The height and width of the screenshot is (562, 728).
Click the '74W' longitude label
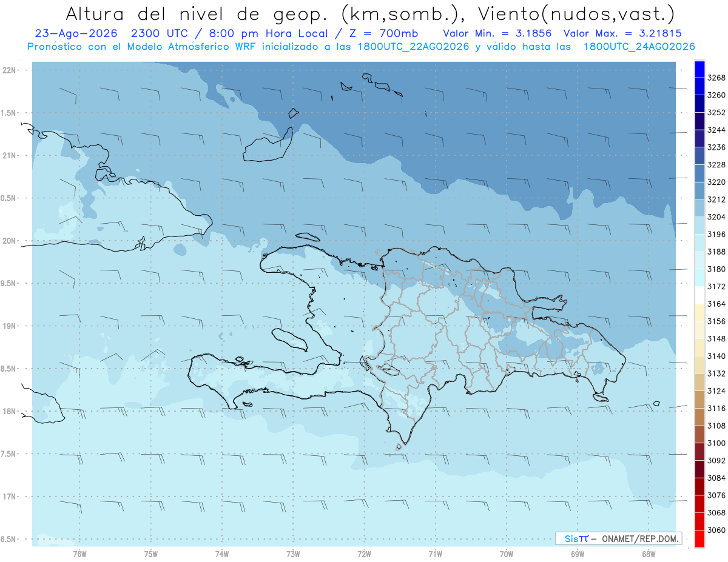[x=221, y=554]
